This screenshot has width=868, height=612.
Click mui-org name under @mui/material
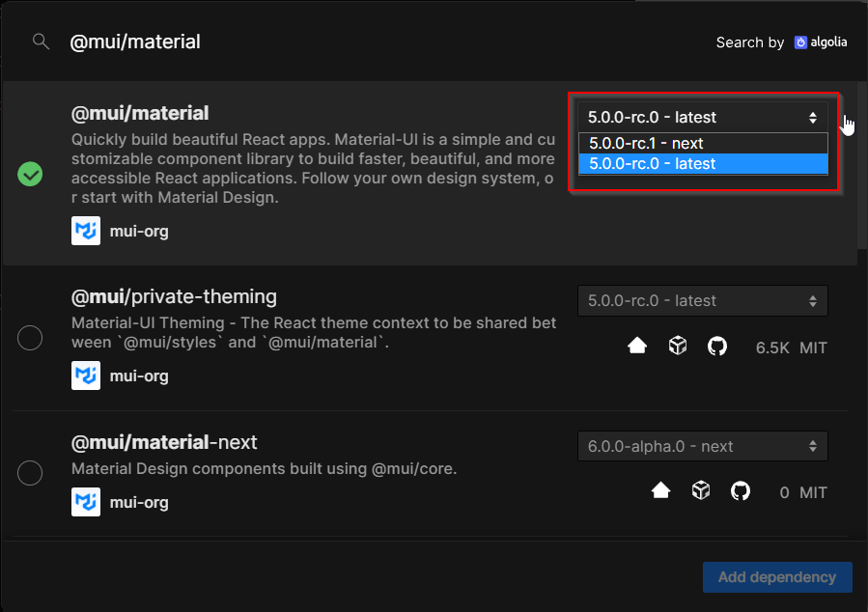[x=139, y=232]
